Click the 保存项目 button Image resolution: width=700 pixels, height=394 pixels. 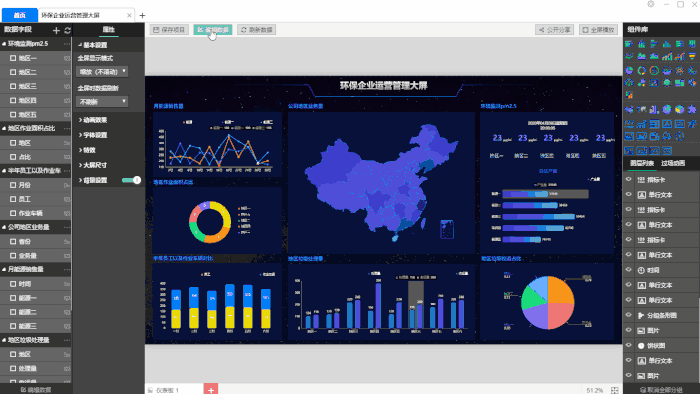[169, 30]
